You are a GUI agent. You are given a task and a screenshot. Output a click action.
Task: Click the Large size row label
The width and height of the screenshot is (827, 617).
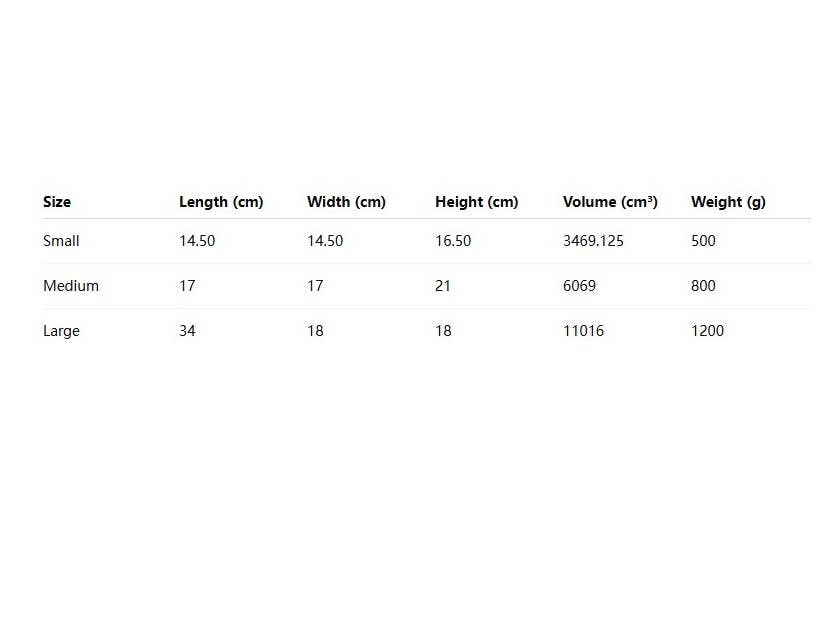coord(61,331)
